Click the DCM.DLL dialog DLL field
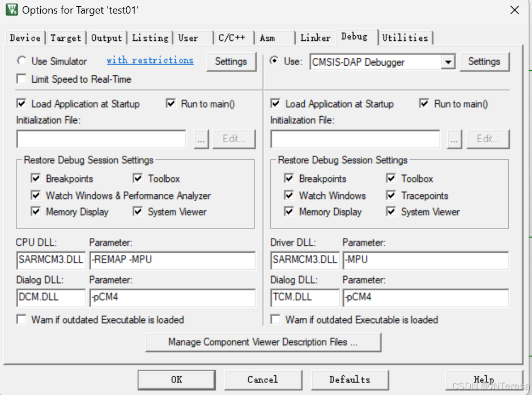Viewport: 532px width, 395px height. tap(51, 298)
